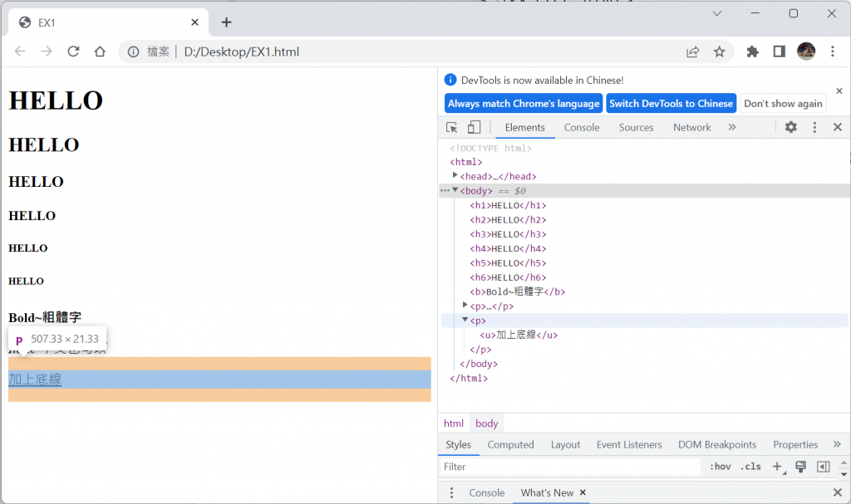Open DevTools settings gear
This screenshot has width=851, height=504.
pos(791,127)
